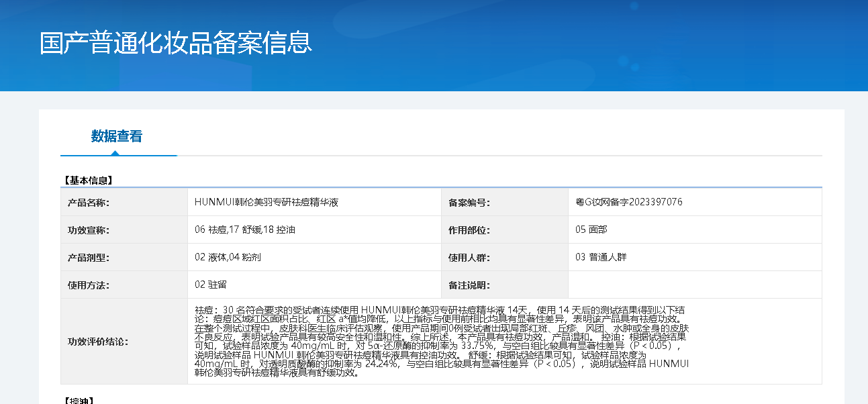The width and height of the screenshot is (868, 404).
Task: Click the 产品名称 field label
Action: [89, 203]
